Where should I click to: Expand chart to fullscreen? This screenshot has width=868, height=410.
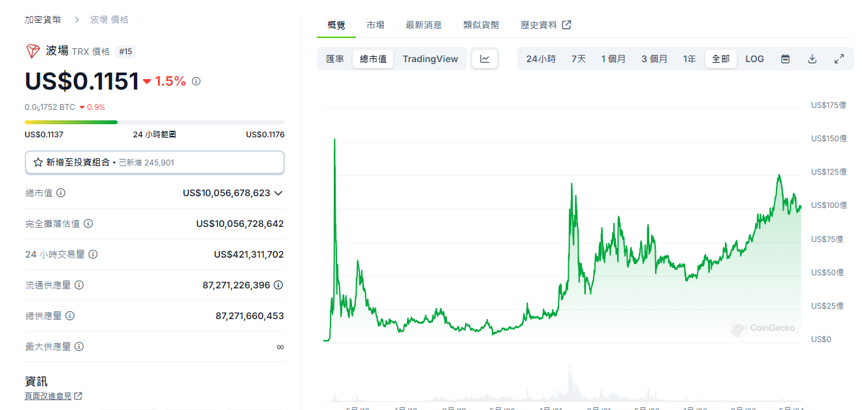pos(839,59)
